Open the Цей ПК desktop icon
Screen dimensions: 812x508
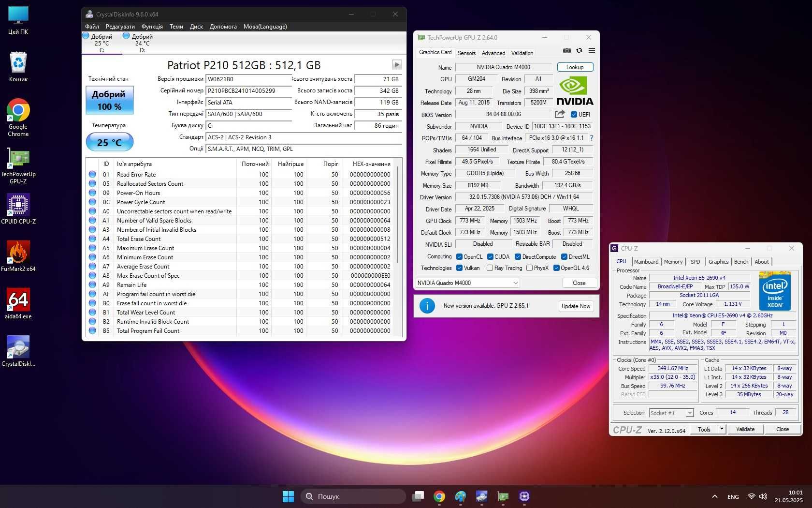click(18, 20)
